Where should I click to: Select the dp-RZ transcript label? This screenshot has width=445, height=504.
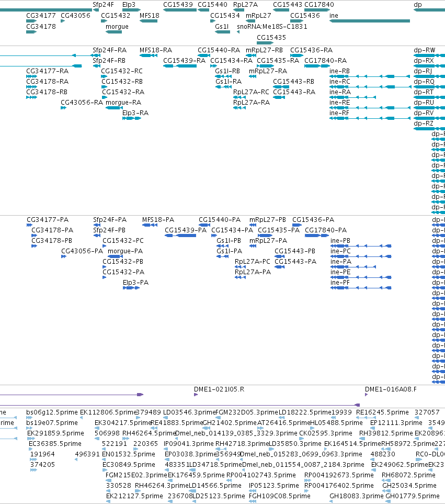[x=424, y=124]
